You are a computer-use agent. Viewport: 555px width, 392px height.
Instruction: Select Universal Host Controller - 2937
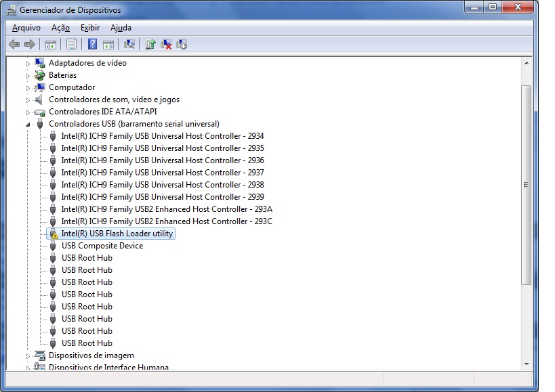(163, 173)
